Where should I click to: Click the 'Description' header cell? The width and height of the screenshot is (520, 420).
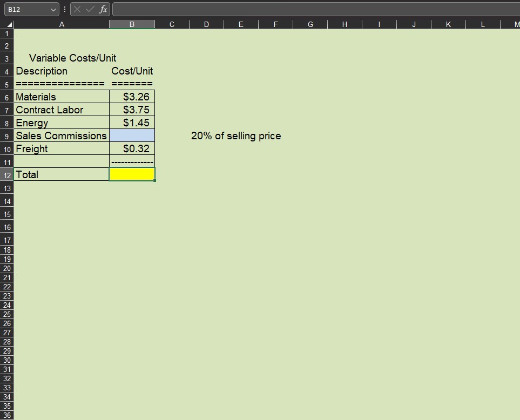[x=62, y=71]
